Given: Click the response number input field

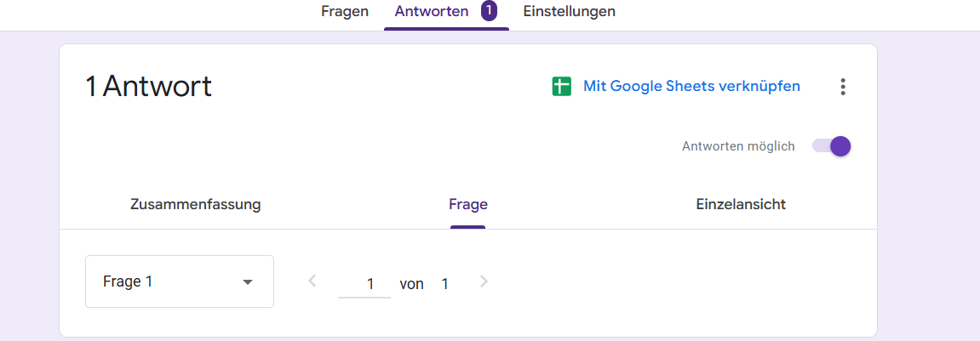Looking at the screenshot, I should click(x=364, y=284).
